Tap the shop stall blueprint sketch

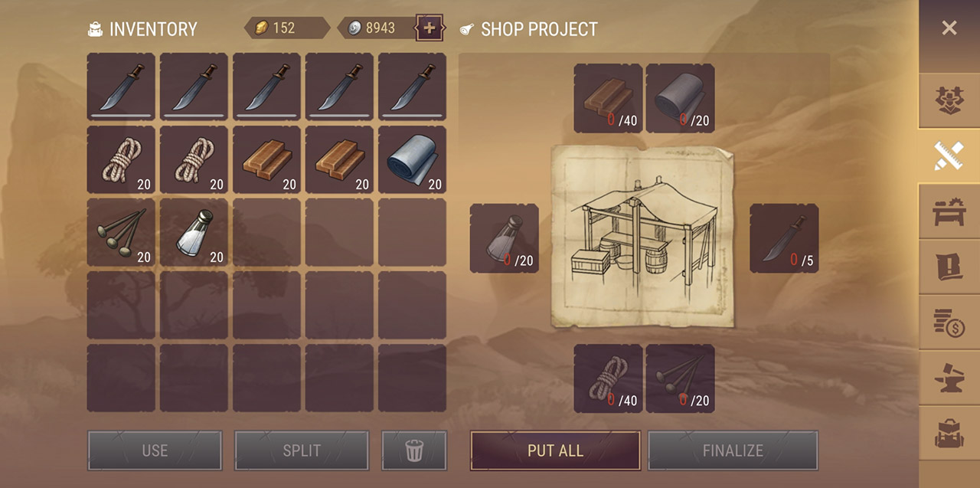point(642,236)
